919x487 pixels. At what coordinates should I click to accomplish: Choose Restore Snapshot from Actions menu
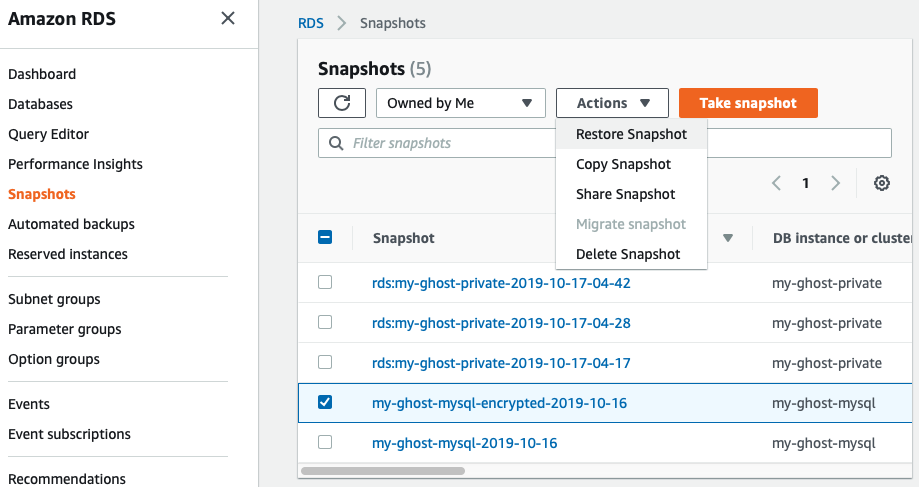pos(631,134)
